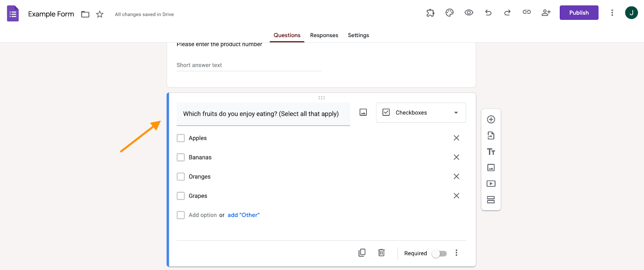
Task: Add a section to the form
Action: tap(491, 200)
